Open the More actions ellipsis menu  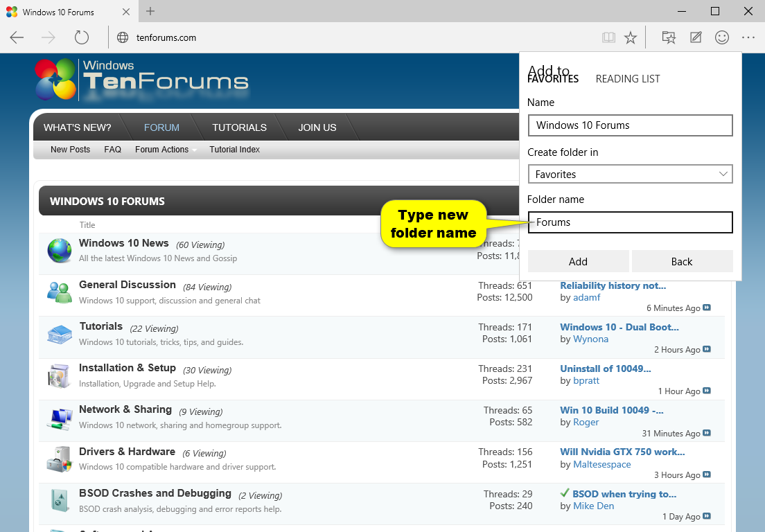748,37
